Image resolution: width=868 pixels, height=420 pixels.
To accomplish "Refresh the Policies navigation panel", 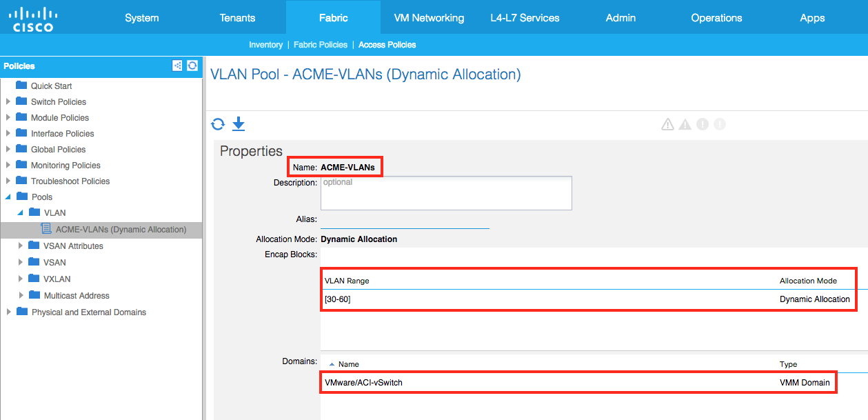I will 192,66.
